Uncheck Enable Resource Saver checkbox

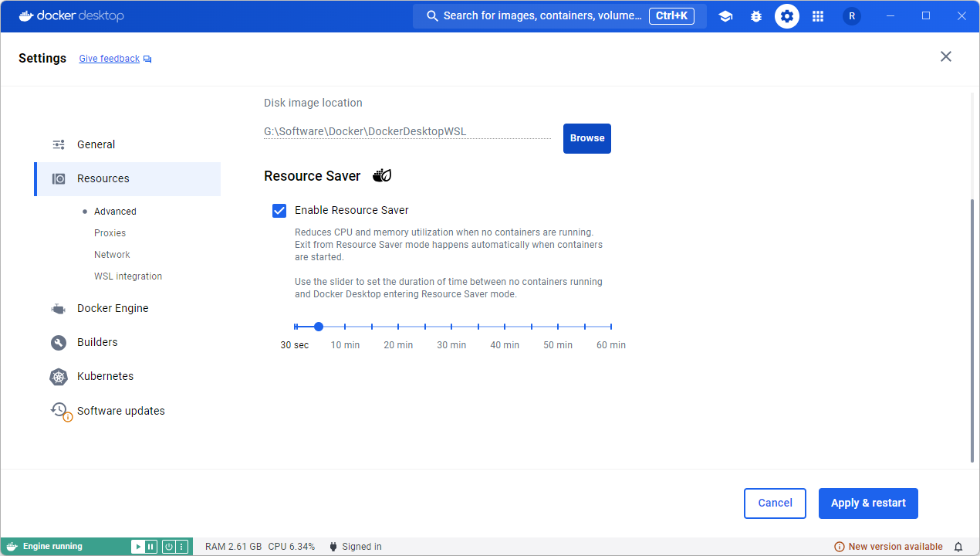279,210
